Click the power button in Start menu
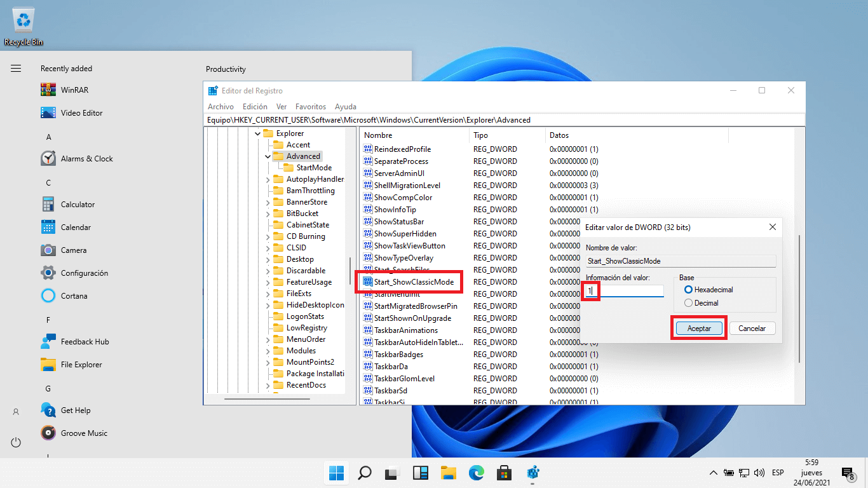This screenshot has height=488, width=868. click(16, 442)
